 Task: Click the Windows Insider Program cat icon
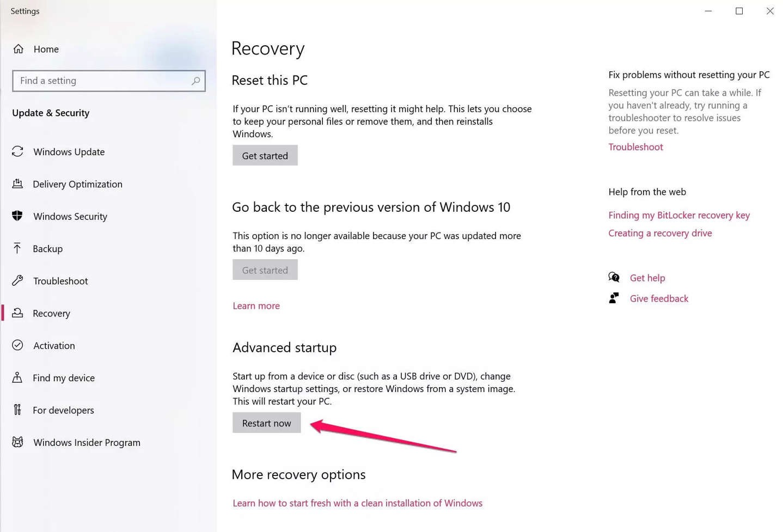click(17, 442)
